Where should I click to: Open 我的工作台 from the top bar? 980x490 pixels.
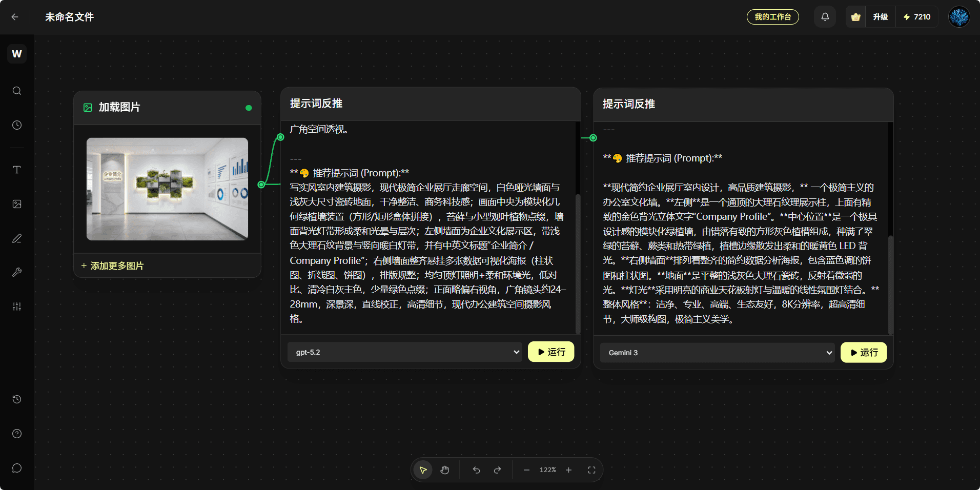tap(773, 16)
